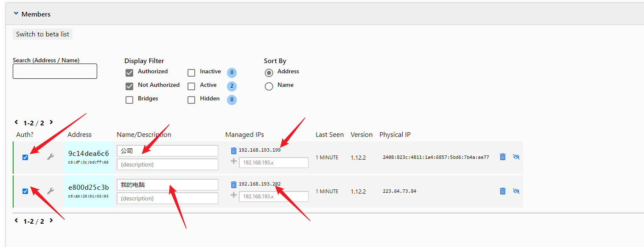The width and height of the screenshot is (644, 247).
Task: Click wrench settings icon for member e800d25c3b
Action: [50, 191]
